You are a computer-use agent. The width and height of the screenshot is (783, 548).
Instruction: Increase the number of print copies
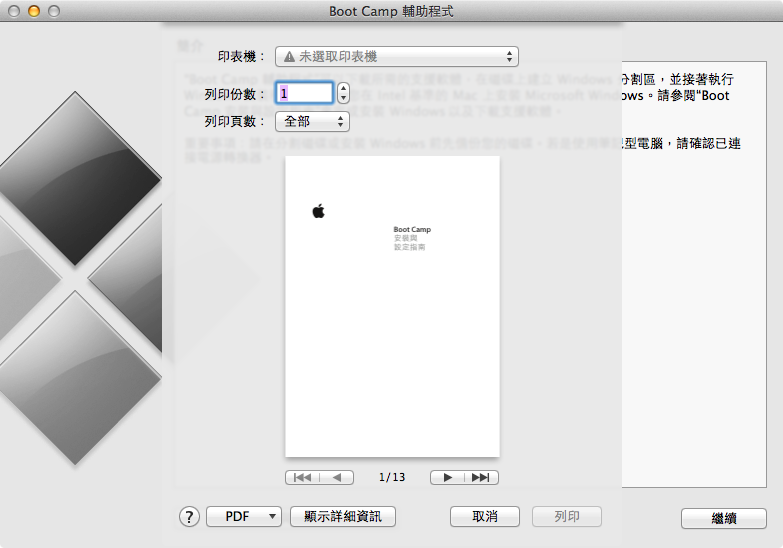(343, 88)
